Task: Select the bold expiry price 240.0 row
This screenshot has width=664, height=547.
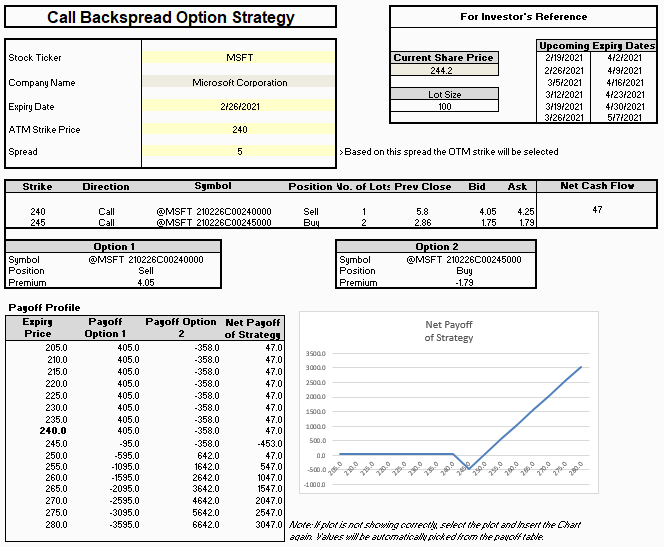Action: 53,431
